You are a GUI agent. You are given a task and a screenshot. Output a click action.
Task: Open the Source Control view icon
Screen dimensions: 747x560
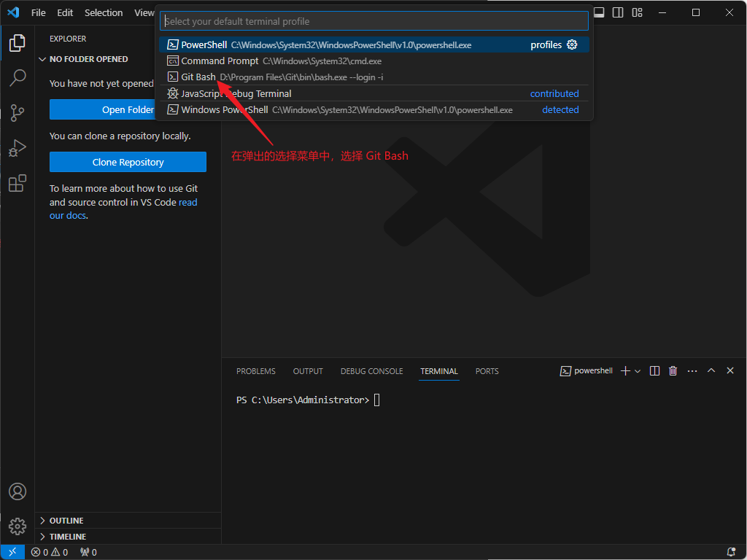pyautogui.click(x=18, y=113)
